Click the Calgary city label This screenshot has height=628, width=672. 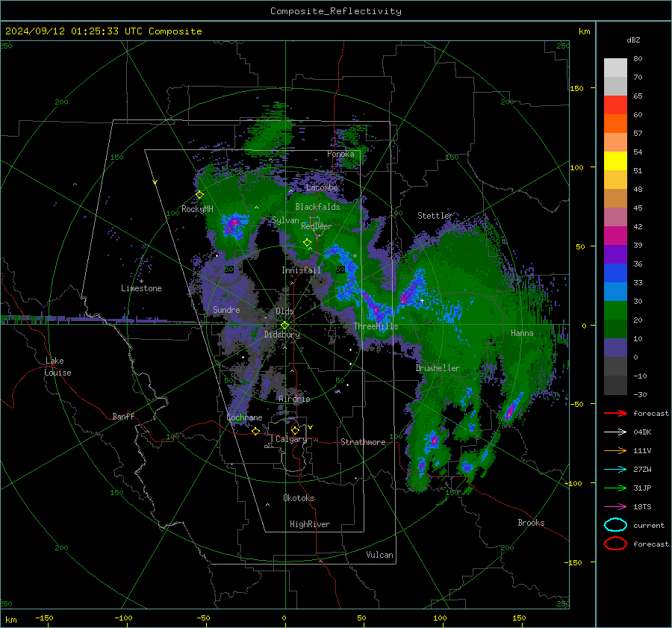pos(291,439)
